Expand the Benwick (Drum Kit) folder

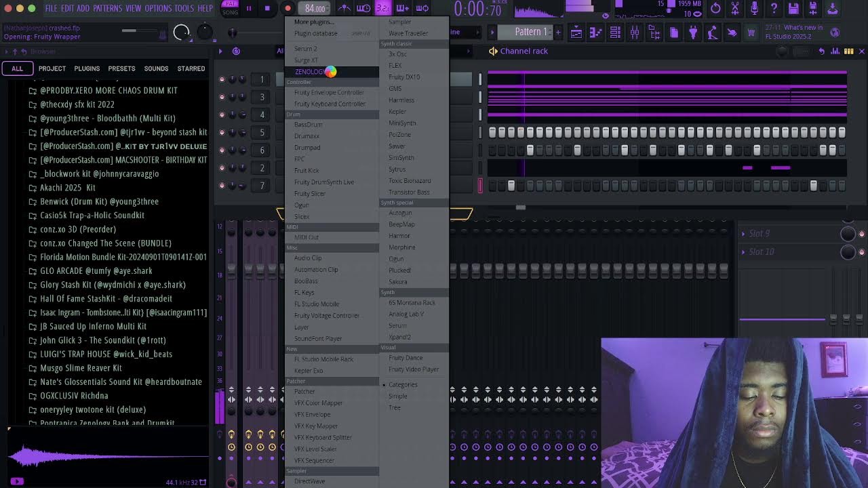(x=33, y=201)
